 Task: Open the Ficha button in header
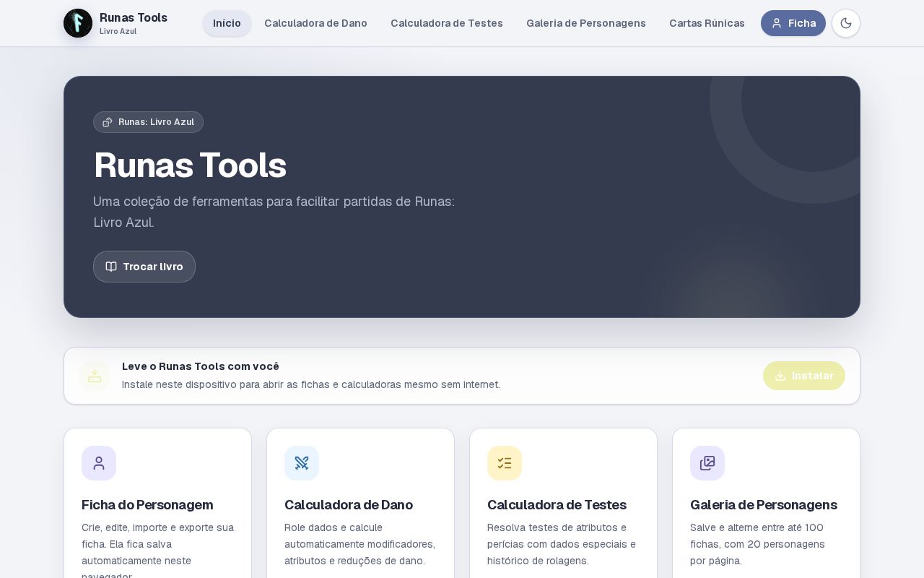[x=793, y=23]
